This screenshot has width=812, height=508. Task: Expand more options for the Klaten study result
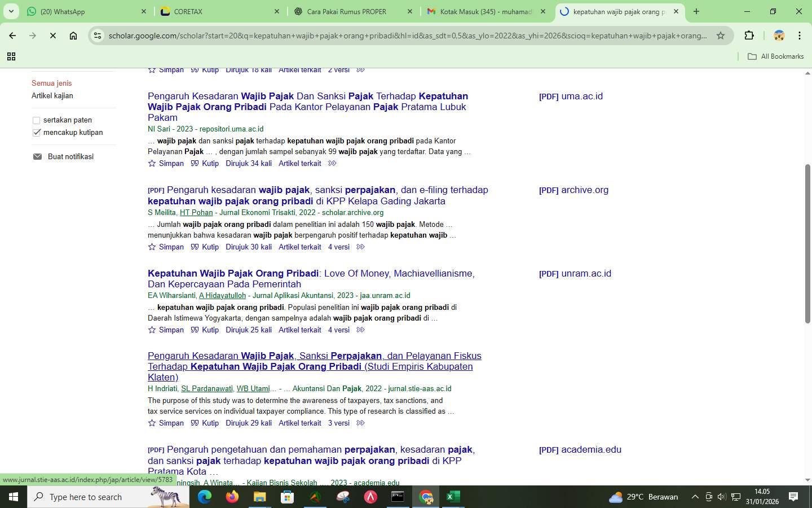(360, 423)
